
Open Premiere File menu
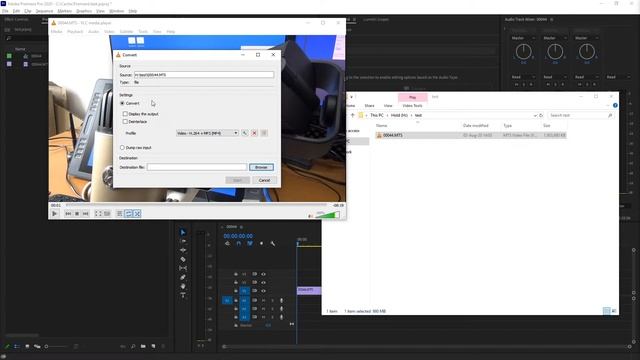pyautogui.click(x=5, y=11)
